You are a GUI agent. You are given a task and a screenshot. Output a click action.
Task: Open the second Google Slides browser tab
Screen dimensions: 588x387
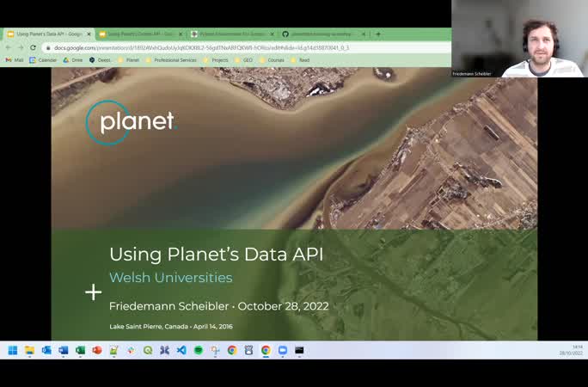pyautogui.click(x=139, y=34)
